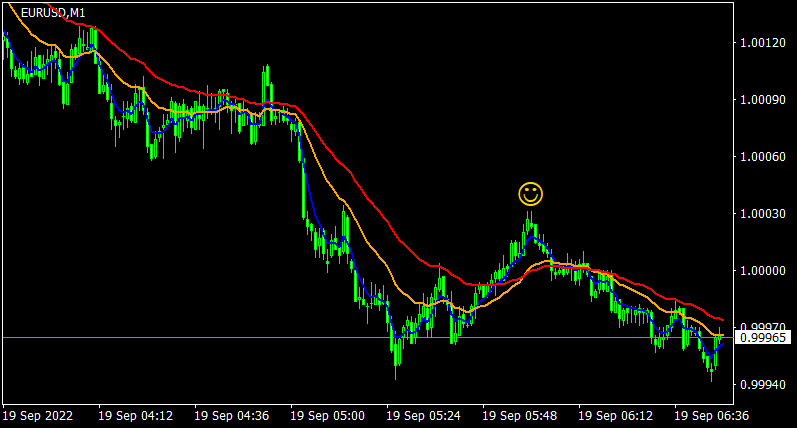Viewport: 797px width, 428px height.
Task: Click the yellow smiley face marker
Action: click(x=531, y=194)
